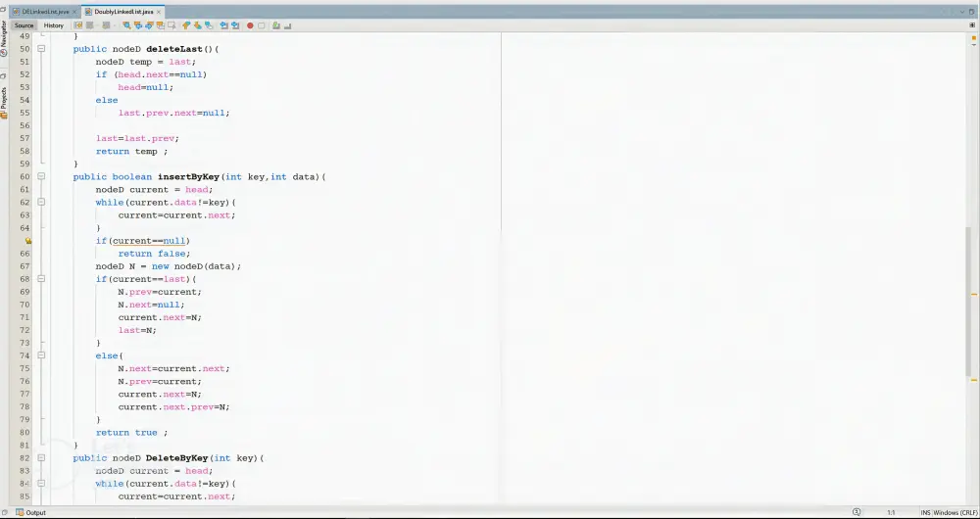Toggle INS insert mode indicator in status bar

coord(925,512)
